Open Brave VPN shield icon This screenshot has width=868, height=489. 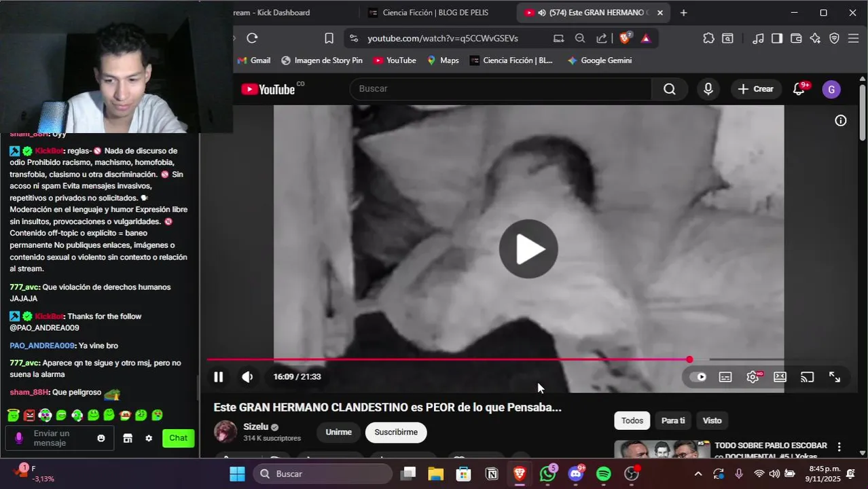(x=835, y=38)
